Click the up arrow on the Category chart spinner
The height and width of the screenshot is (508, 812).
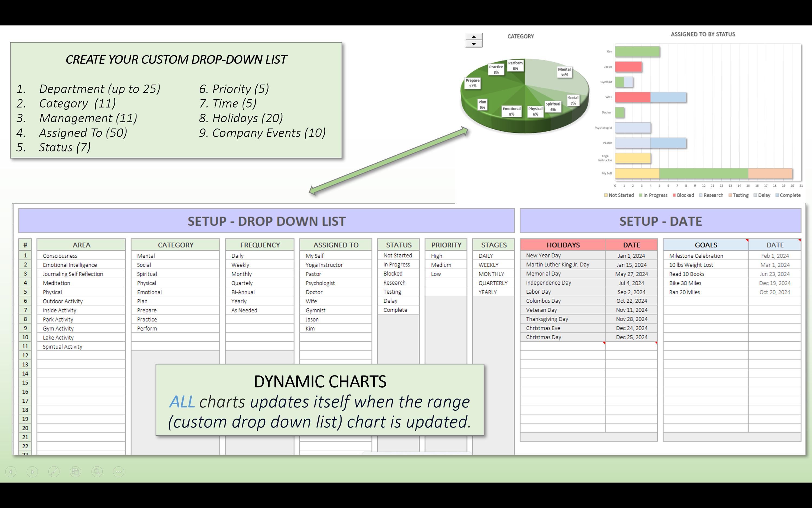tap(473, 37)
